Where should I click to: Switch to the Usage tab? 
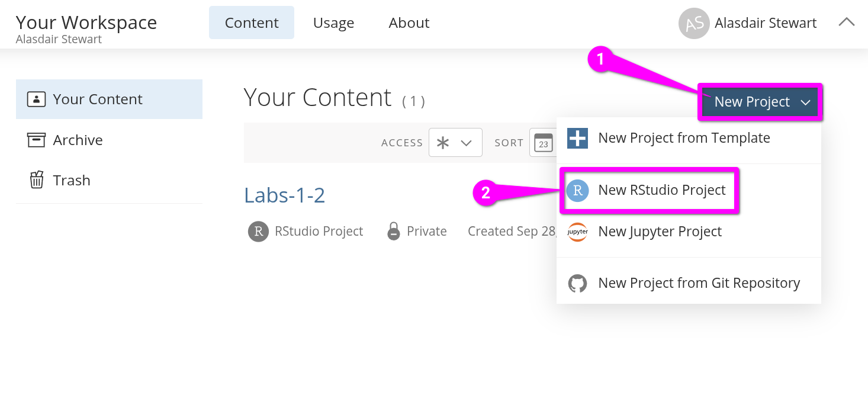pyautogui.click(x=333, y=23)
